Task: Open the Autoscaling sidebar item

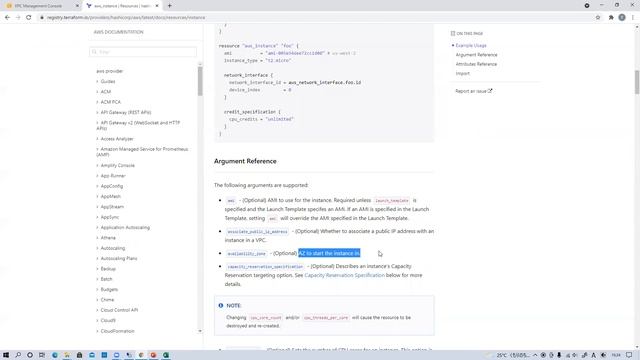Action: click(113, 248)
